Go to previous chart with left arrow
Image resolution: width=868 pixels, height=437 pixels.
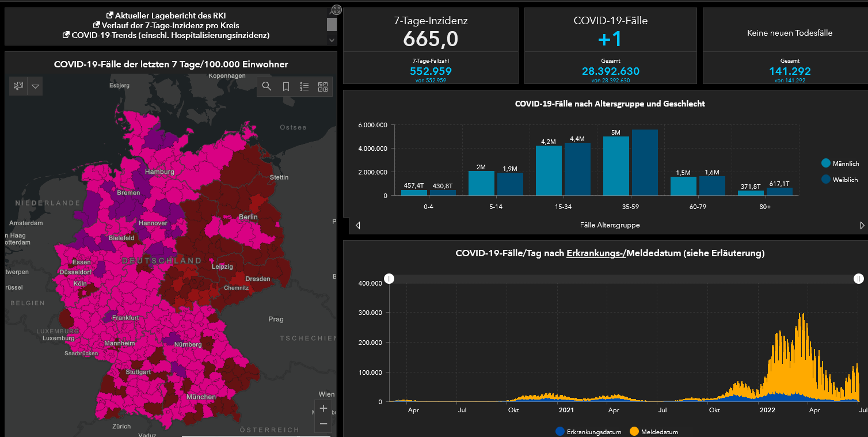[358, 226]
